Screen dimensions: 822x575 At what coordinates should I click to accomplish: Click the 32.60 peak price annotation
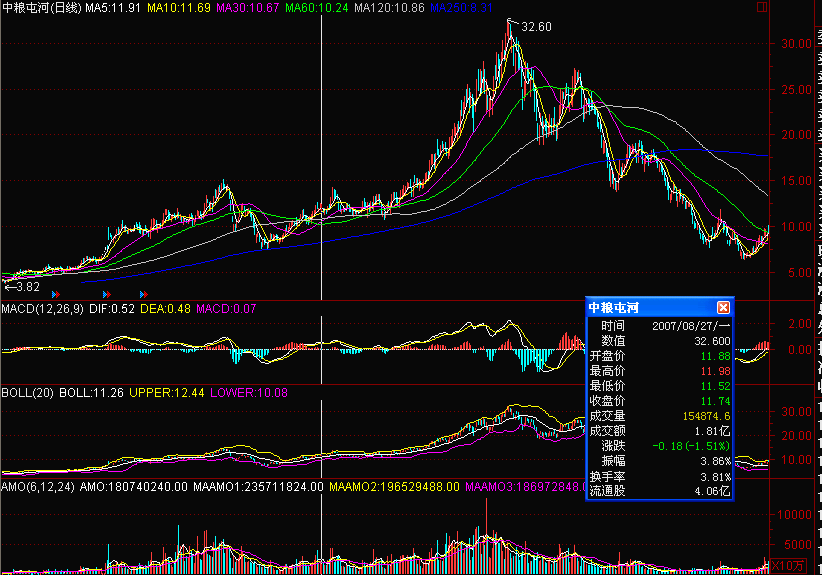coord(536,27)
